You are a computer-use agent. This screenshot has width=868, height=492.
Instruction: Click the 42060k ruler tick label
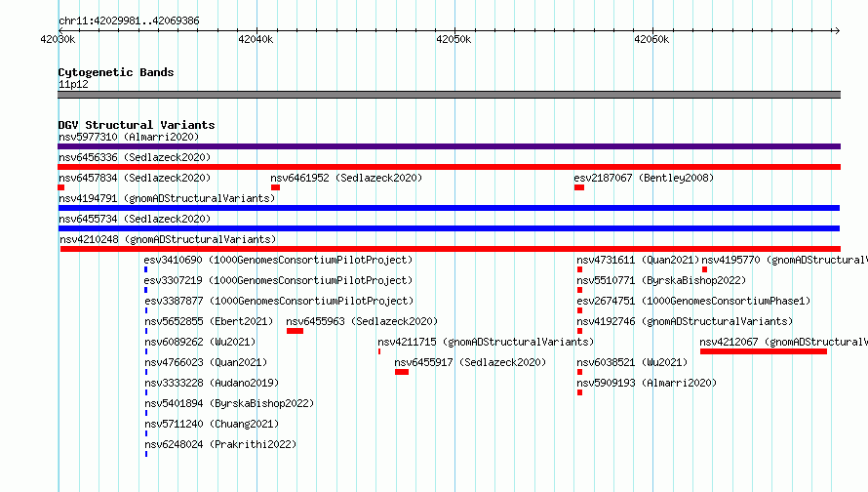click(651, 39)
